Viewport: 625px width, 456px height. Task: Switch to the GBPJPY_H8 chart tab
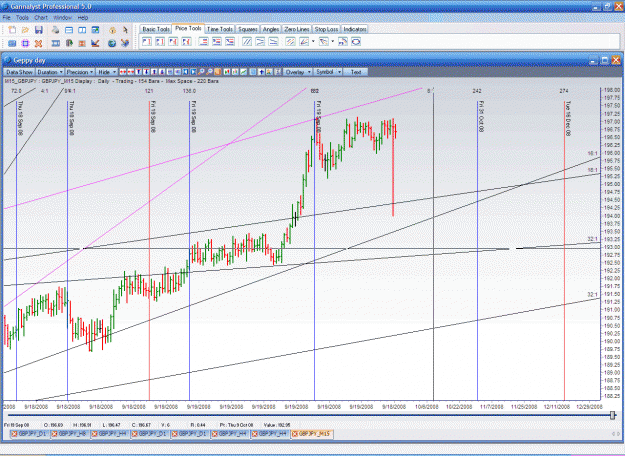point(70,434)
